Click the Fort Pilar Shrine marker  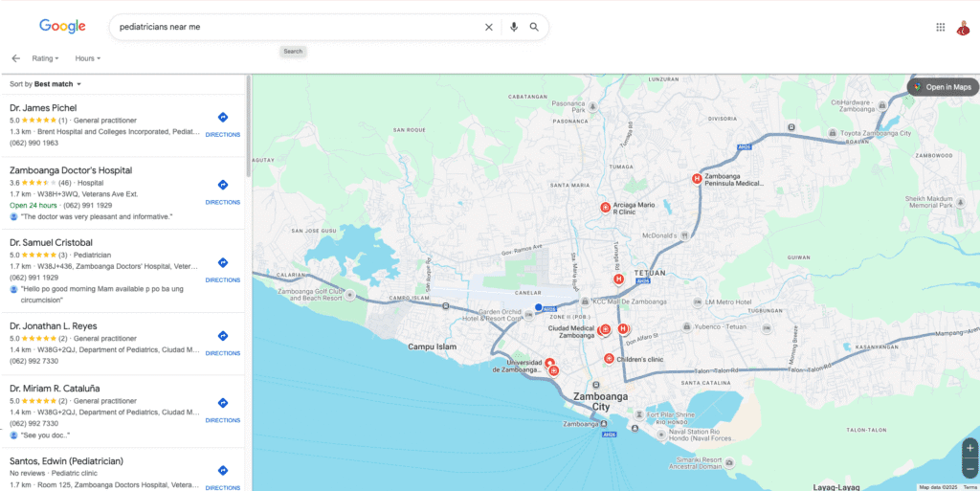(x=638, y=414)
